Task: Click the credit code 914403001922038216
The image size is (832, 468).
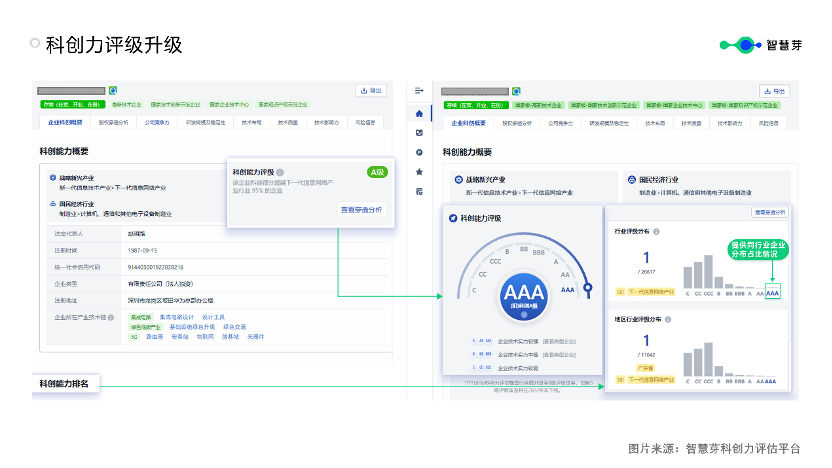Action: point(155,267)
